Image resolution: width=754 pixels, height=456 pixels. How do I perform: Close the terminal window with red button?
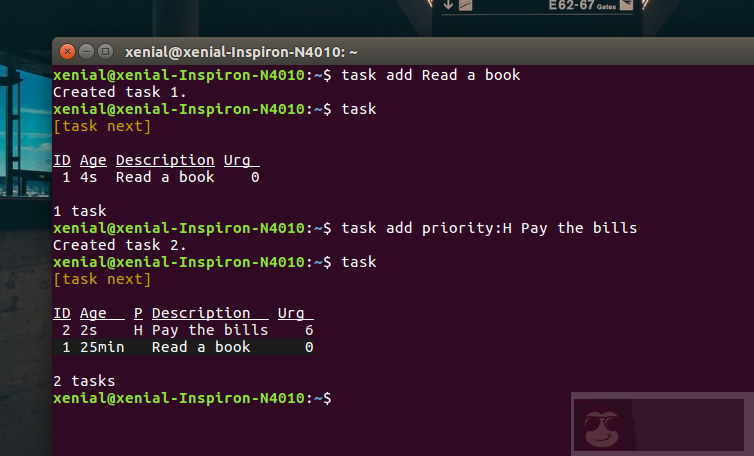coord(68,51)
